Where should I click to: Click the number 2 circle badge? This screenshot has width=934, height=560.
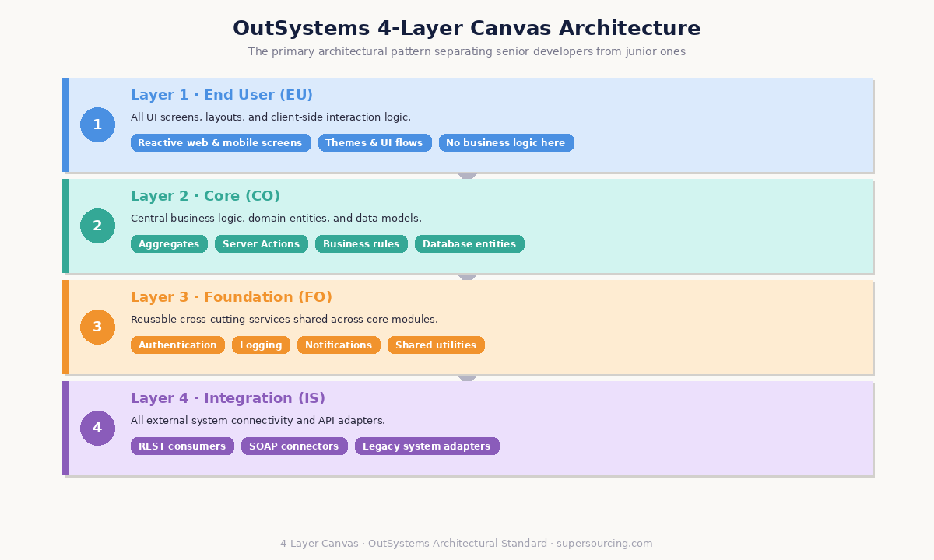97,226
